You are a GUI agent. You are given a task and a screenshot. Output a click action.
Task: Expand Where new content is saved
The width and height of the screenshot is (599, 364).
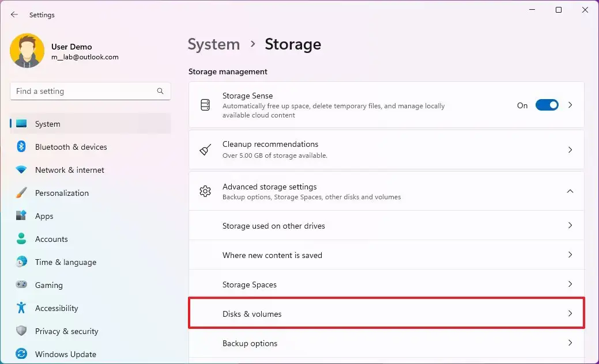click(570, 255)
